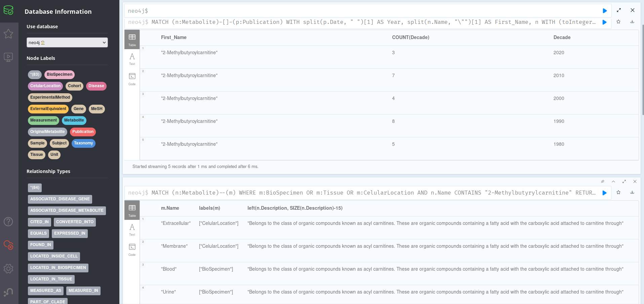Select the *(83) all nodes label

coord(35,75)
